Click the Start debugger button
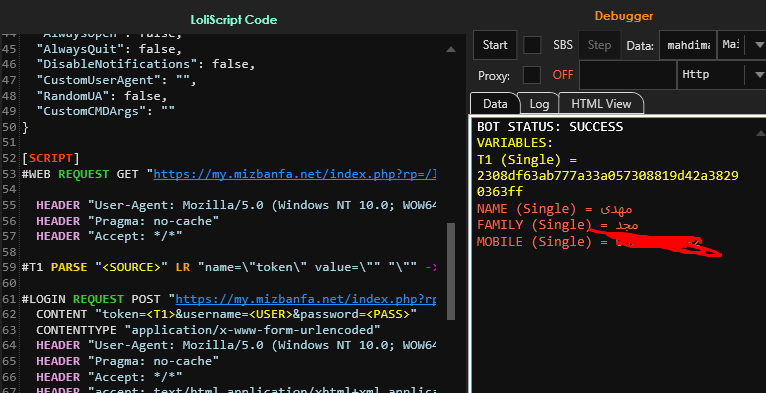 pos(495,45)
